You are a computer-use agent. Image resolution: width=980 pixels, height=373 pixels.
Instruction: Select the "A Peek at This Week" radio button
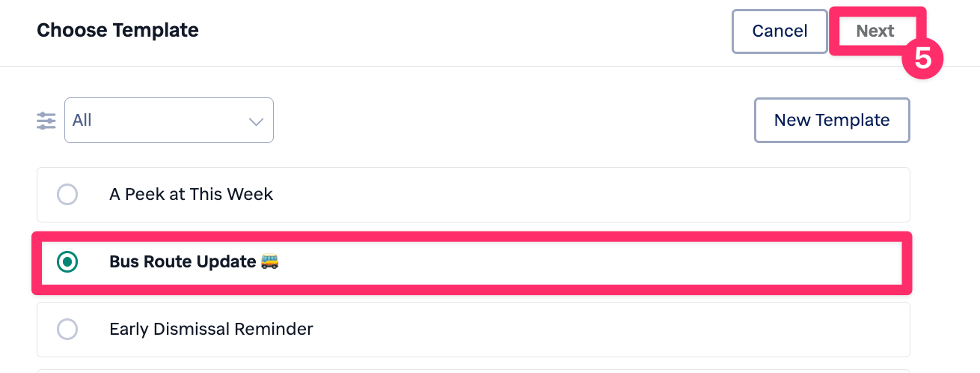(67, 195)
